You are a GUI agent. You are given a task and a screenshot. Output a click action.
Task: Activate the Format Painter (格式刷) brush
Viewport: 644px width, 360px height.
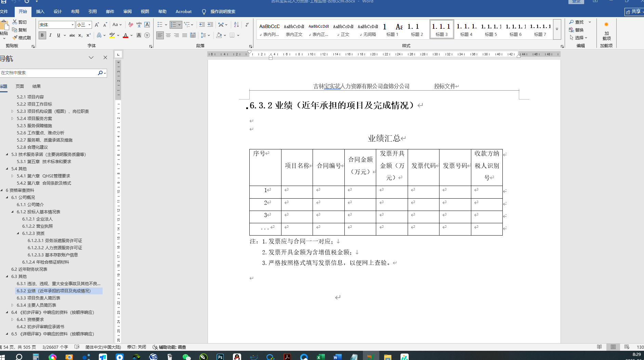[15, 38]
